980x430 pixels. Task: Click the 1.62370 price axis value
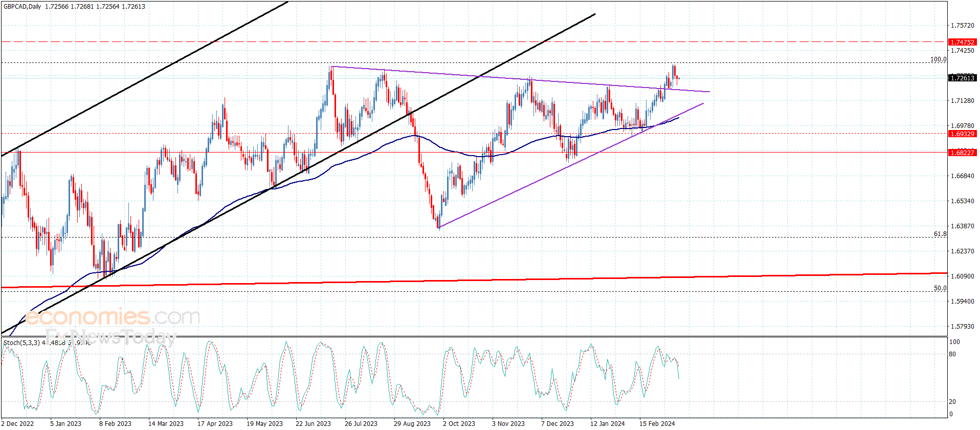click(x=962, y=251)
